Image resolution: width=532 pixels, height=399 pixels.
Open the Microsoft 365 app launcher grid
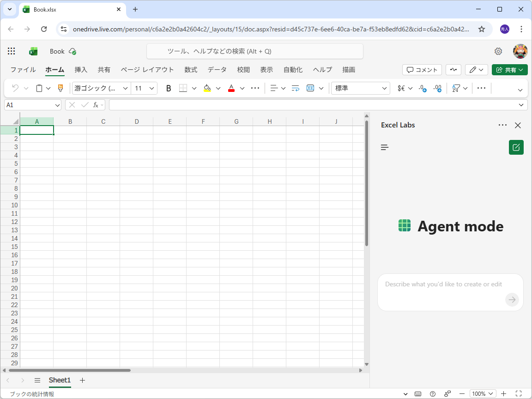pos(11,51)
